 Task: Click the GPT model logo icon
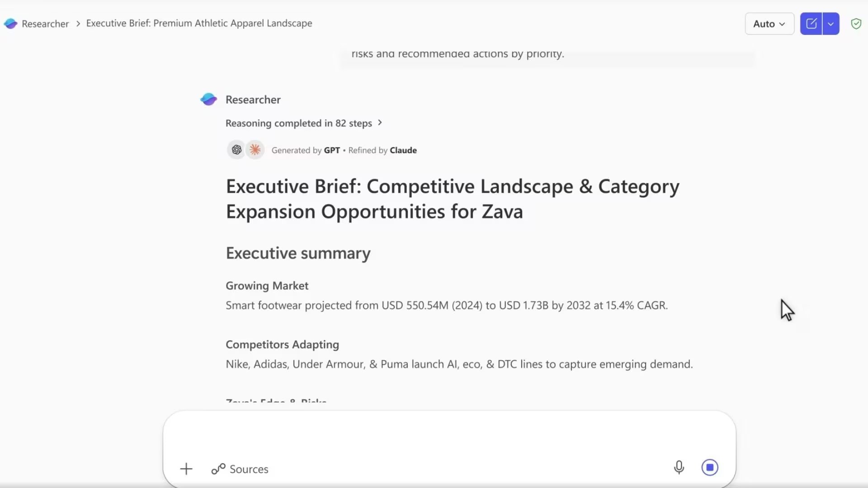(x=236, y=150)
